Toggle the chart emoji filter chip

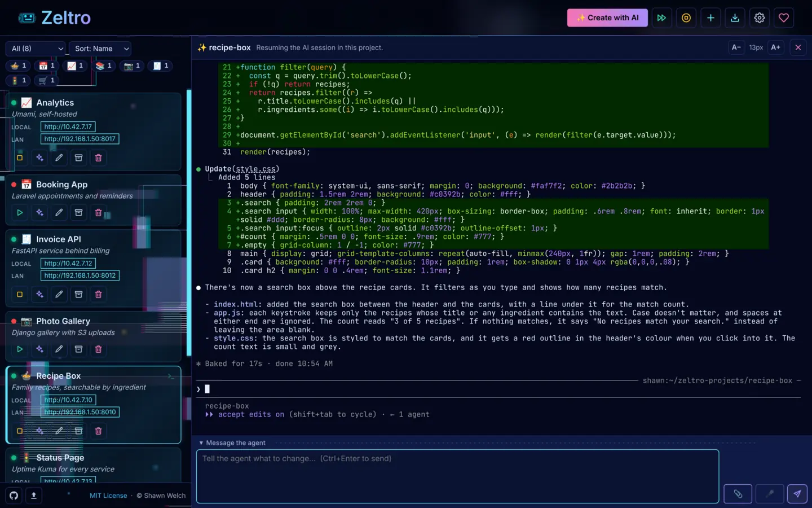click(75, 65)
